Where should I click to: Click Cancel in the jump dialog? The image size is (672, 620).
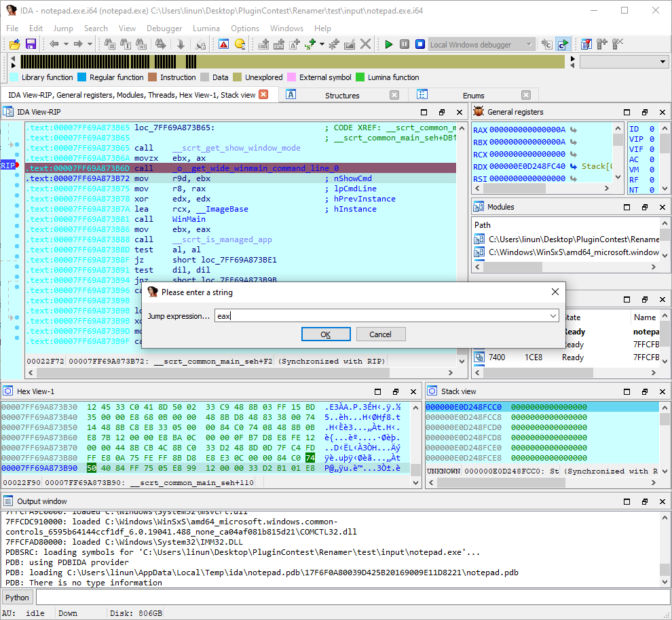tap(380, 334)
